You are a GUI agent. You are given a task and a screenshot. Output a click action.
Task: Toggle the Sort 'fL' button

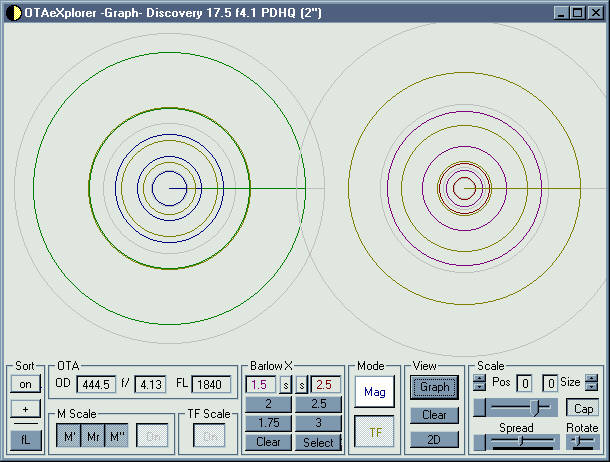(x=26, y=440)
